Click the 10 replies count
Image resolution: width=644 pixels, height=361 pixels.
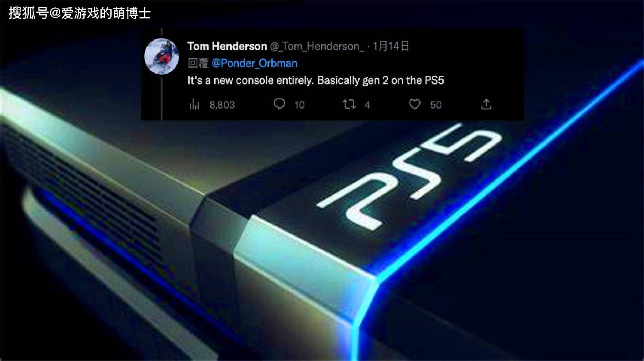point(299,105)
